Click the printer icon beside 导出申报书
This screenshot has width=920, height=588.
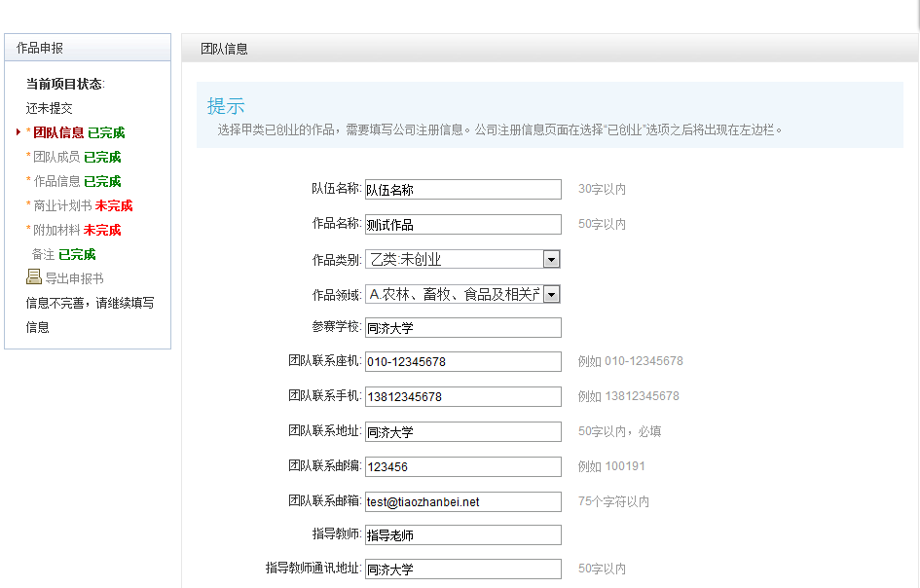34,276
